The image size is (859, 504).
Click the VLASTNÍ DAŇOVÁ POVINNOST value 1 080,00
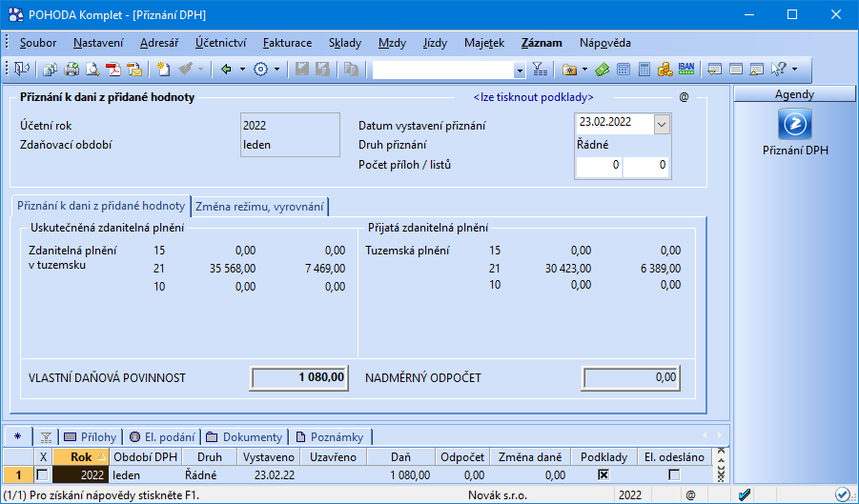[x=299, y=377]
